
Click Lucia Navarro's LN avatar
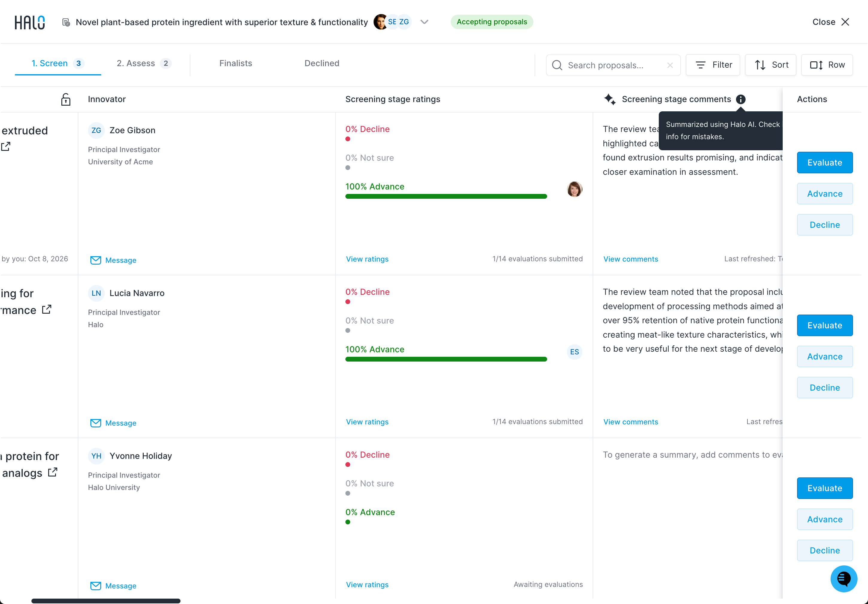click(96, 293)
